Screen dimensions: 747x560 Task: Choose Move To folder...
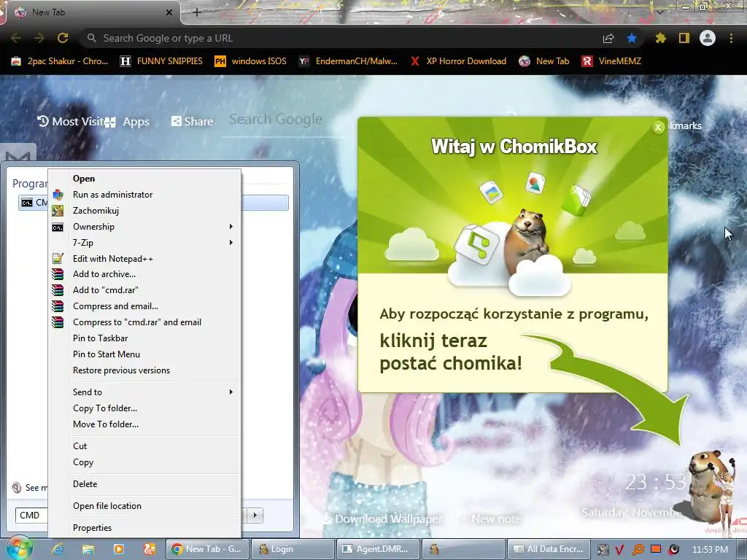pos(145,424)
